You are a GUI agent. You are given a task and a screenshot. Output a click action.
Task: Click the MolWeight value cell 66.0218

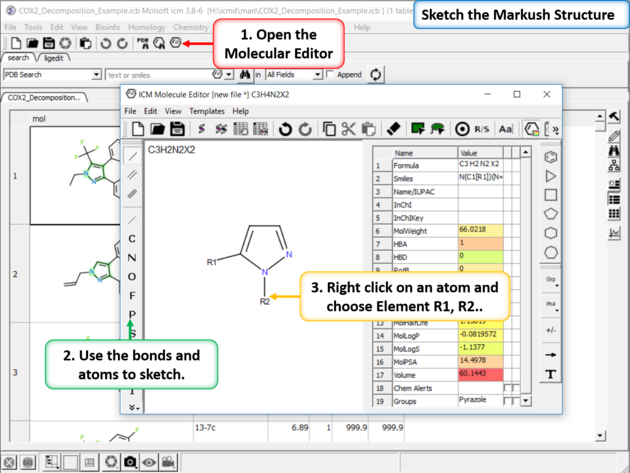(x=479, y=230)
